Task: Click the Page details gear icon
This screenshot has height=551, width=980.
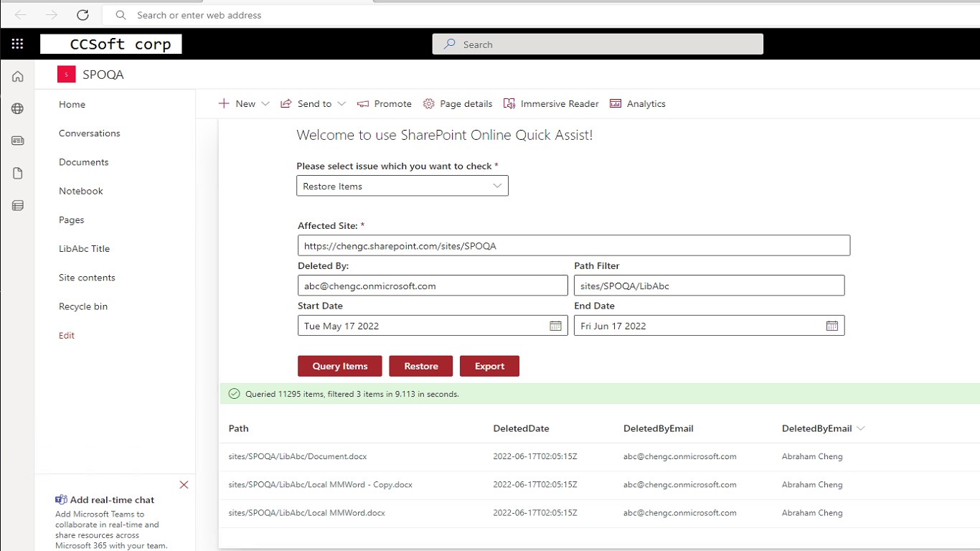Action: pos(429,104)
